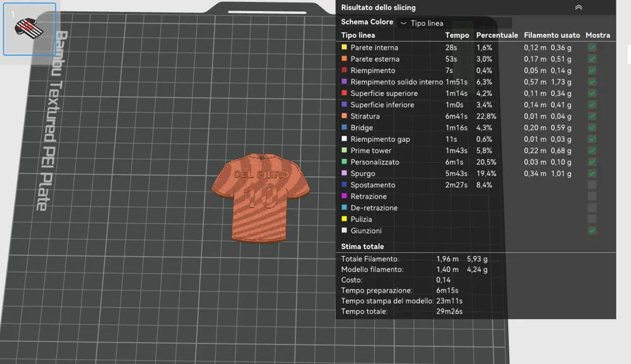Image resolution: width=631 pixels, height=364 pixels.
Task: Toggle Superficie inferiore visibility checkbox
Action: coord(592,105)
